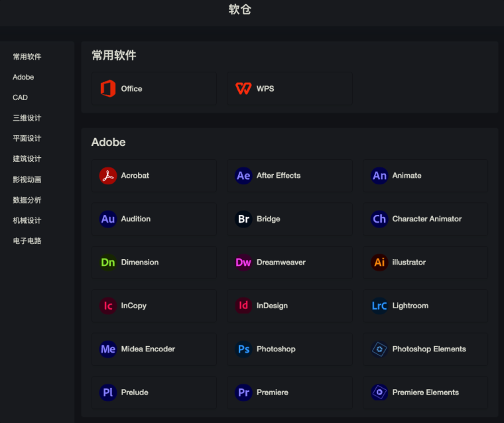The height and width of the screenshot is (423, 504).
Task: Click the Dreamweaver text label
Action: 281,263
